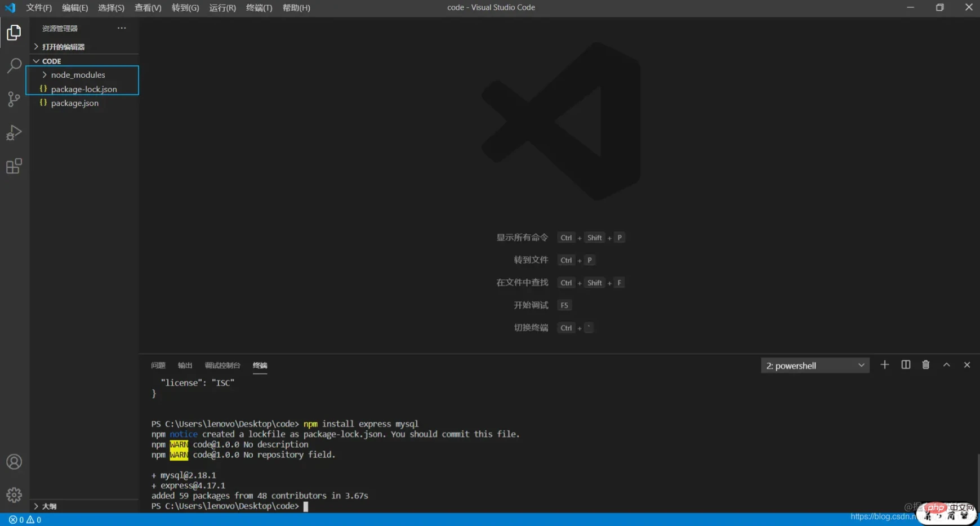The width and height of the screenshot is (980, 526).
Task: Open the 选择(S) menu
Action: 111,8
